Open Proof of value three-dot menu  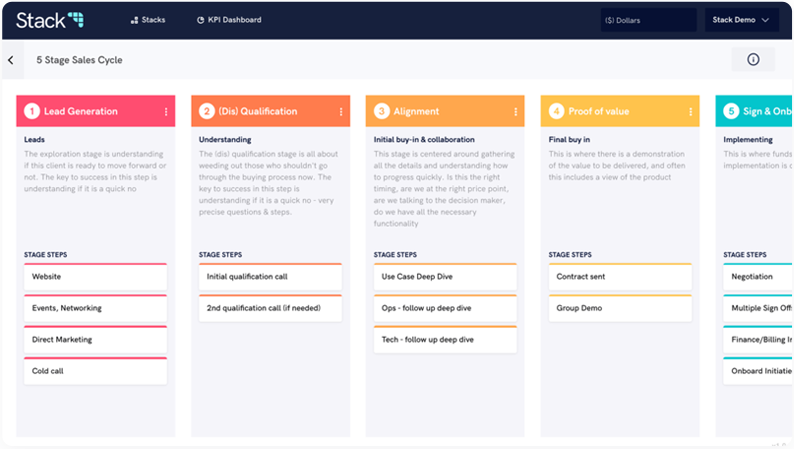(689, 112)
